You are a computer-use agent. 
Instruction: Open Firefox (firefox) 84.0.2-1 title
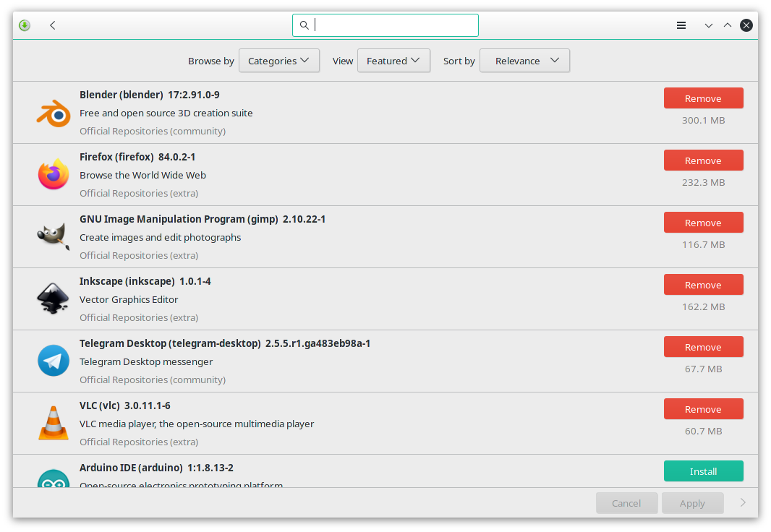click(137, 157)
